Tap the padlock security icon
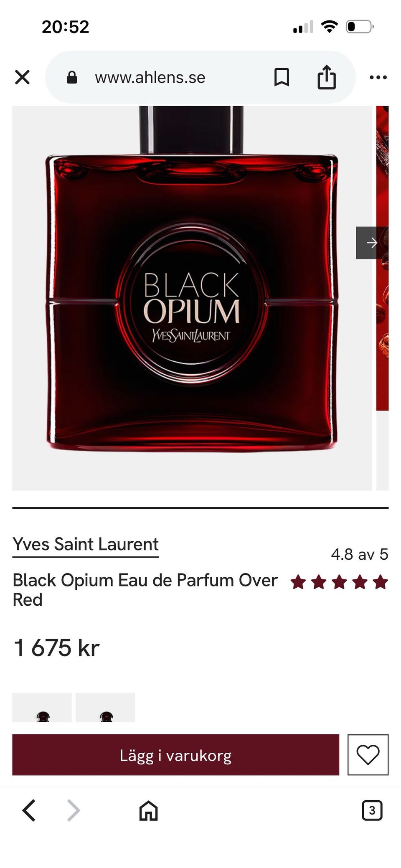This screenshot has height=868, width=401. [72, 77]
